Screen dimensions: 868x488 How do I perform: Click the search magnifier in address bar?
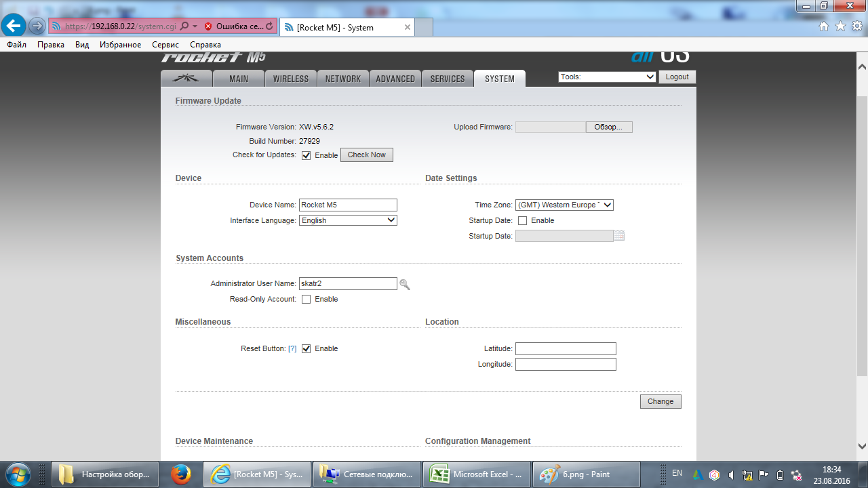[184, 26]
